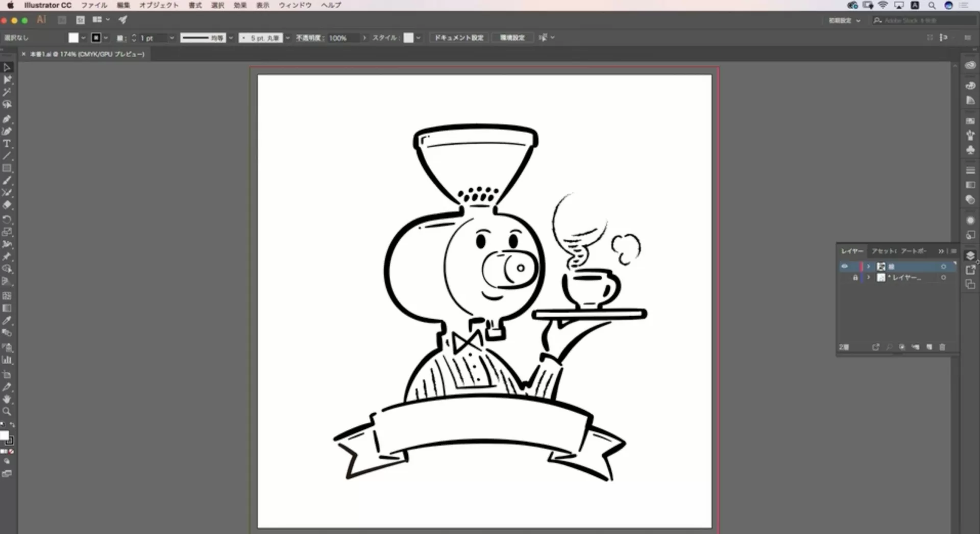
Task: Activate the Eyedropper tool
Action: pos(7,320)
